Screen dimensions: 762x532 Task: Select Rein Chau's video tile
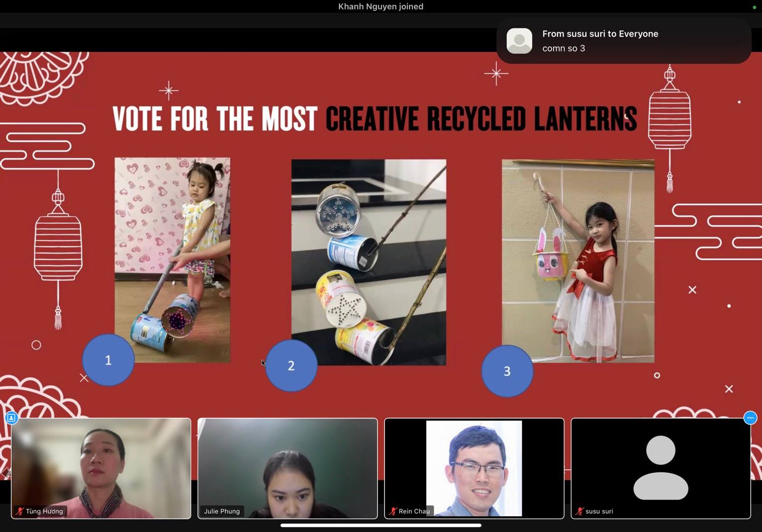pyautogui.click(x=474, y=468)
